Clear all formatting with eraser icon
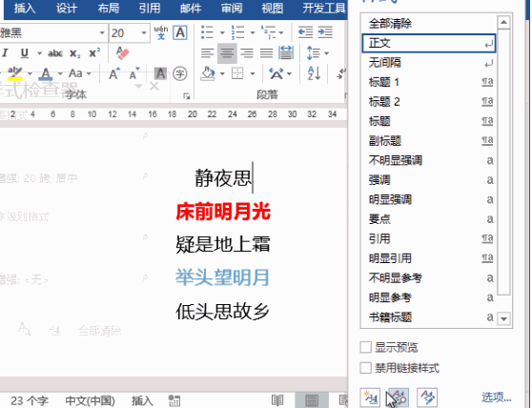 point(122,53)
